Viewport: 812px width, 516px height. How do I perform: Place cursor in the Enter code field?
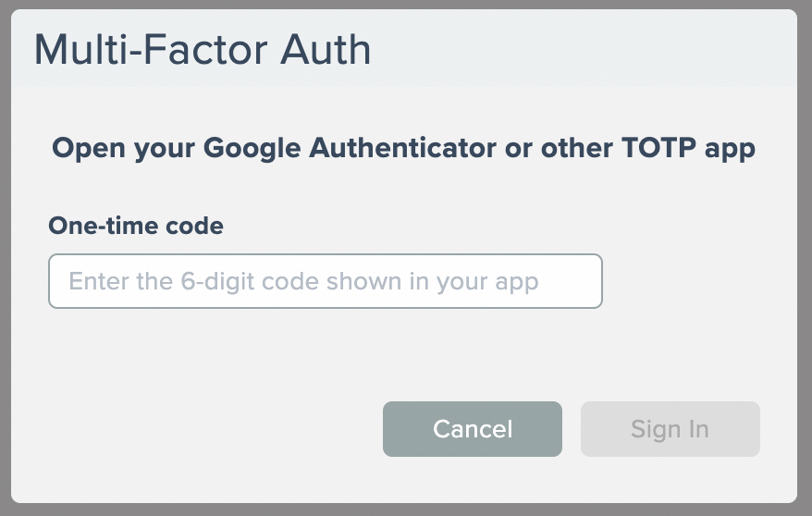point(325,281)
